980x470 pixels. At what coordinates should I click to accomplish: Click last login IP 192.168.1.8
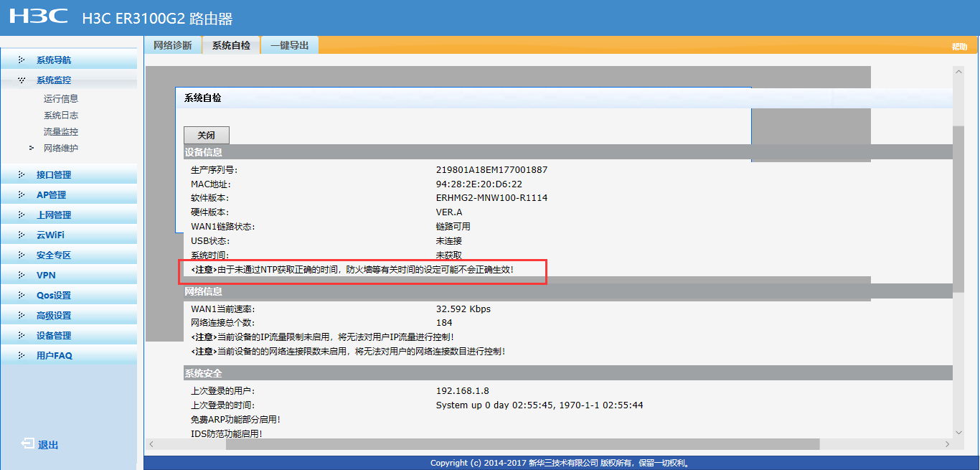[463, 391]
